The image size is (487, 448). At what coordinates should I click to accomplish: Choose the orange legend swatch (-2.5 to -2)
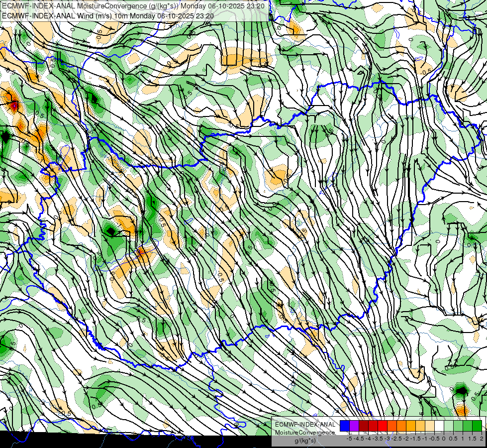[x=401, y=426]
